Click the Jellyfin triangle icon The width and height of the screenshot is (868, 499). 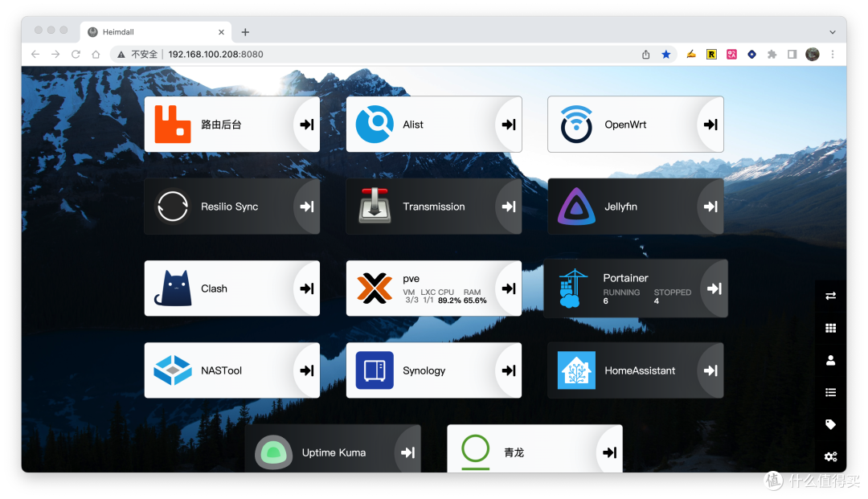576,207
